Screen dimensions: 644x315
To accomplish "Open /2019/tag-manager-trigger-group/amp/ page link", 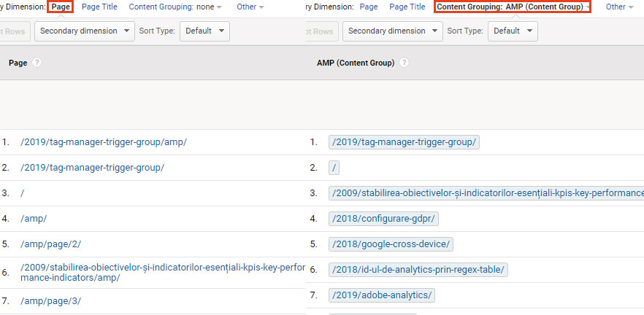I will tap(104, 142).
